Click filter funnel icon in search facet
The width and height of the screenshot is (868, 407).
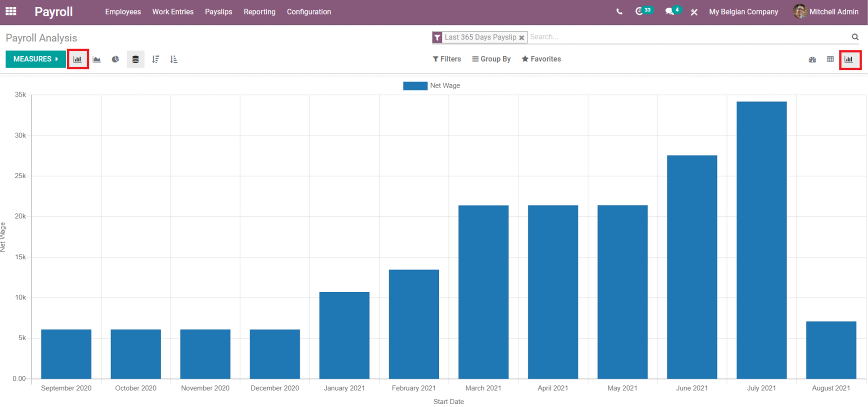437,37
